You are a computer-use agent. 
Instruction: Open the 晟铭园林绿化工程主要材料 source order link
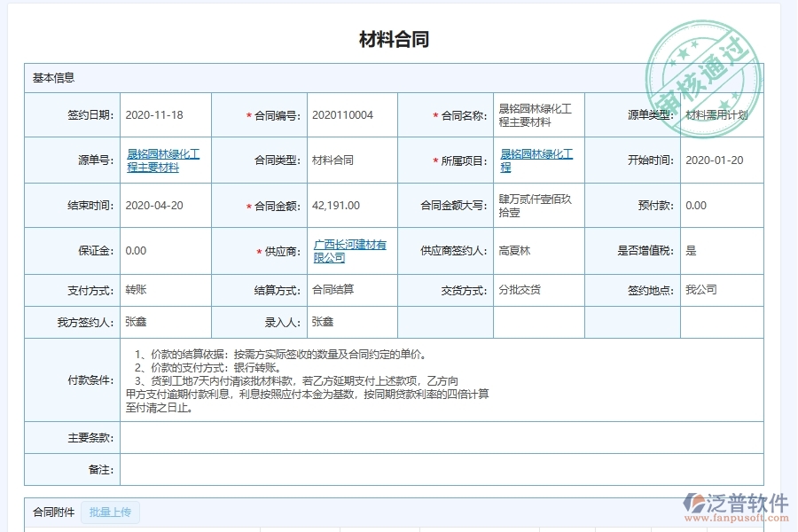[163, 160]
